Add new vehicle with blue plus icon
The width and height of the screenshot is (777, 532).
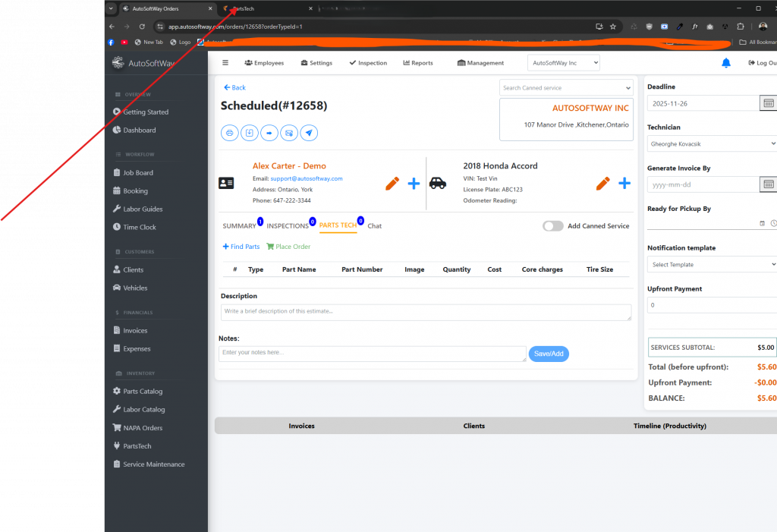point(624,183)
